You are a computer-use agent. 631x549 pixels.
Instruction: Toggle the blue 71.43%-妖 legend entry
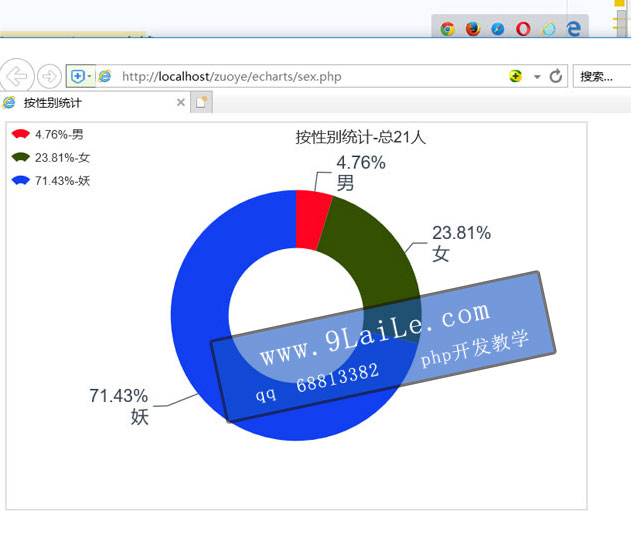pyautogui.click(x=51, y=181)
